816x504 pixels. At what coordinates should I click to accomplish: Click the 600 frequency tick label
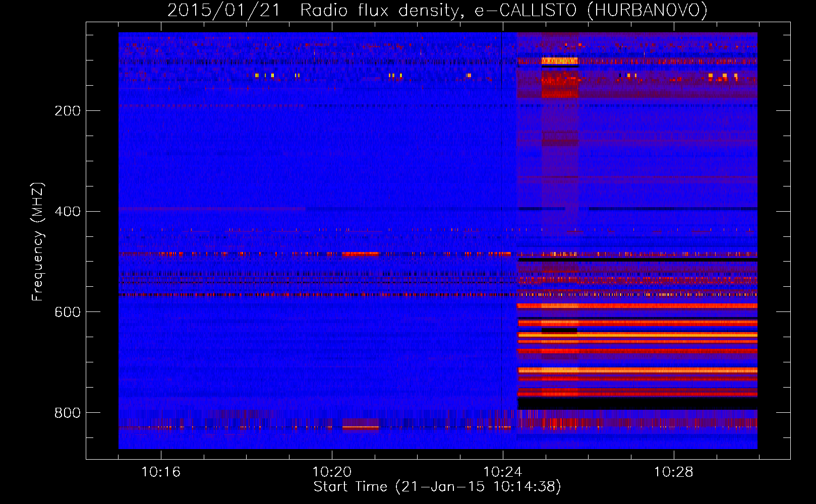coord(68,312)
